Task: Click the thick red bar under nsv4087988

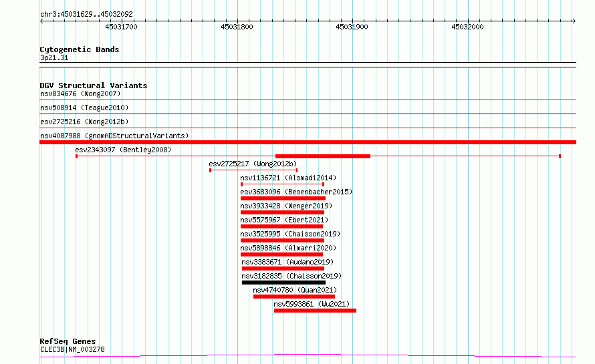Action: click(308, 142)
